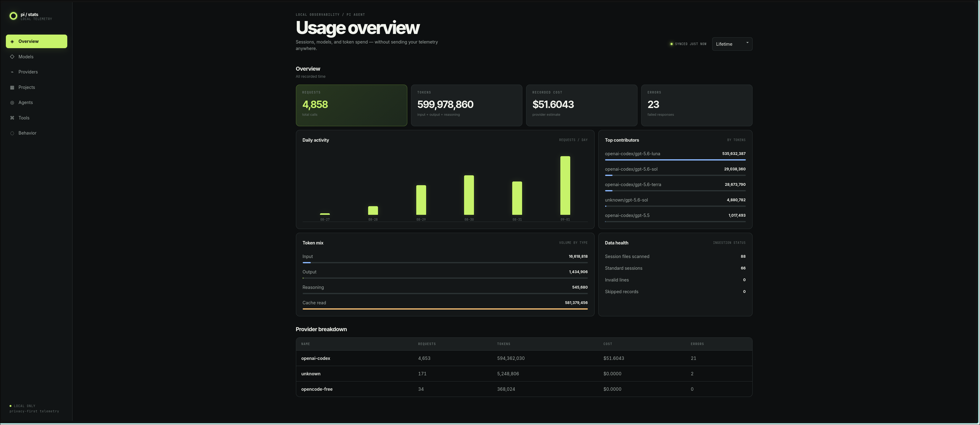Screen dimensions: 980x425
Task: Select the openai-codex provider row name
Action: [316, 358]
